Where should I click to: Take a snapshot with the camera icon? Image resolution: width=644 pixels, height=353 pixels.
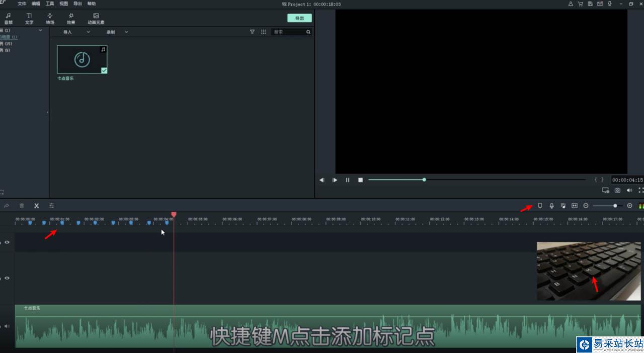coord(617,191)
